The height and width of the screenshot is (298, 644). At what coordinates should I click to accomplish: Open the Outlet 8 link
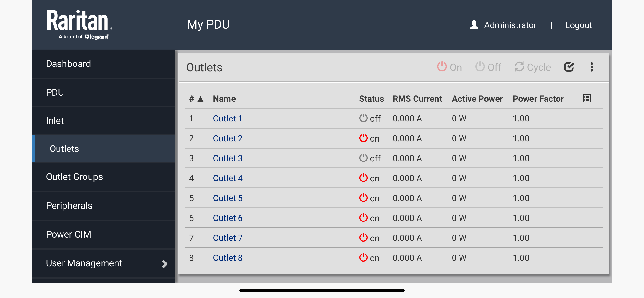point(228,258)
